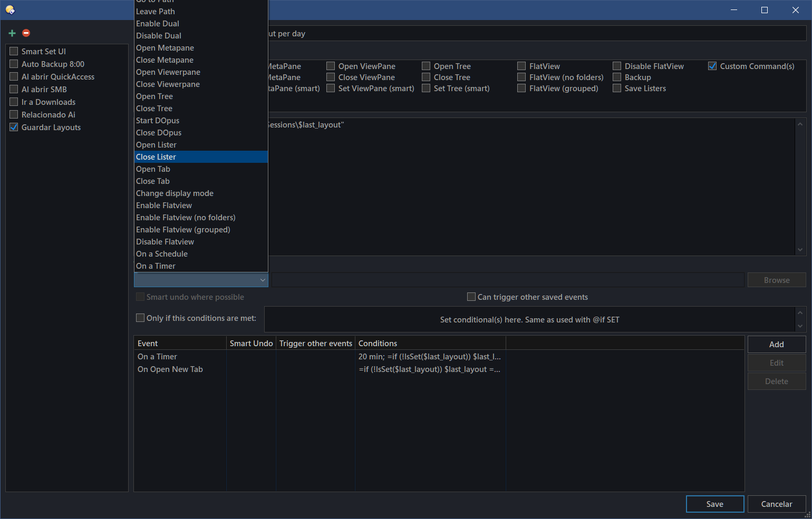
Task: Tick Can trigger other saved events
Action: [x=471, y=297]
